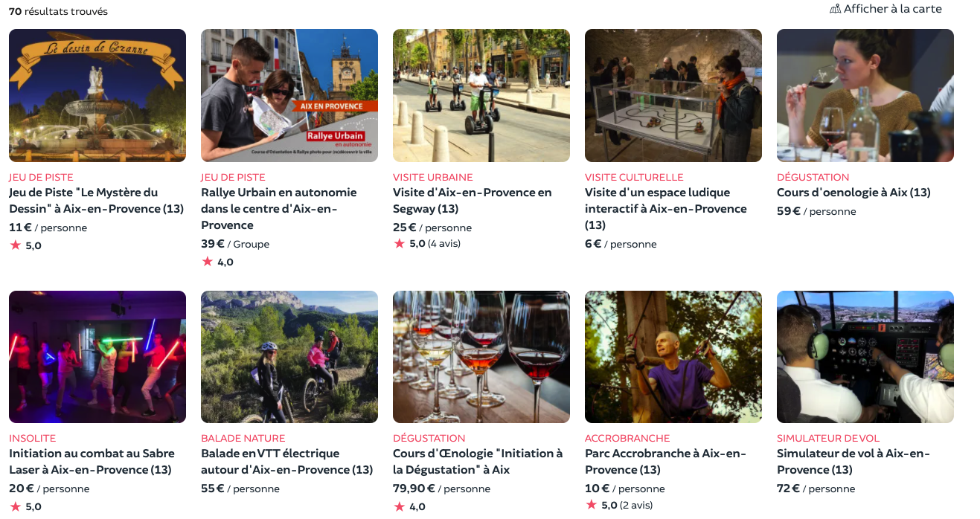
Task: Select the Accrobranche tree climbing thumbnail
Action: pyautogui.click(x=673, y=357)
